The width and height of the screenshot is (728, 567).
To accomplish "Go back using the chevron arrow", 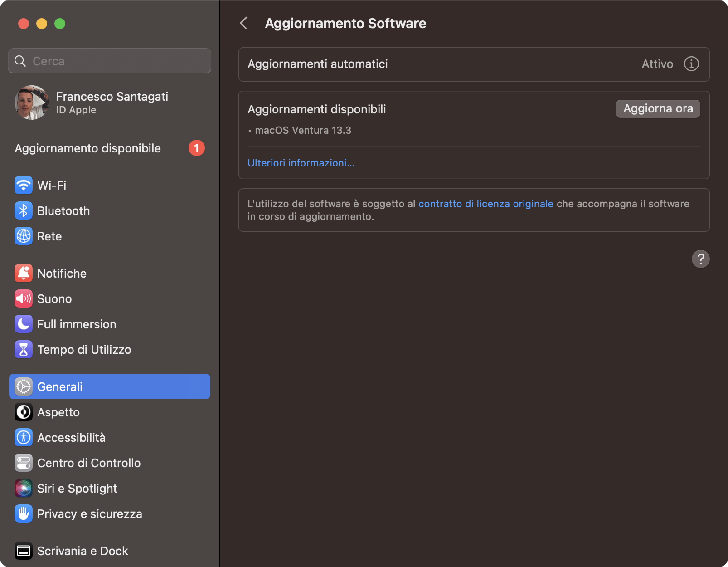I will (x=244, y=23).
